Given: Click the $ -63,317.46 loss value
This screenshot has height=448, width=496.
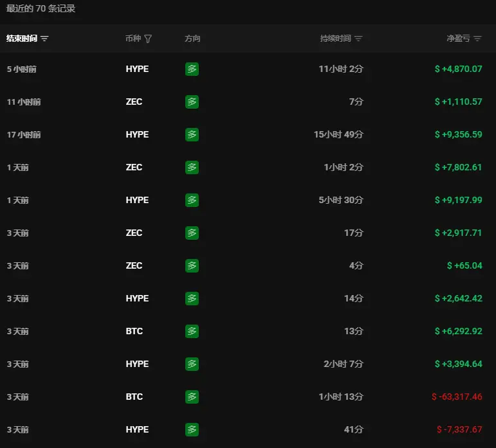Looking at the screenshot, I should (457, 397).
